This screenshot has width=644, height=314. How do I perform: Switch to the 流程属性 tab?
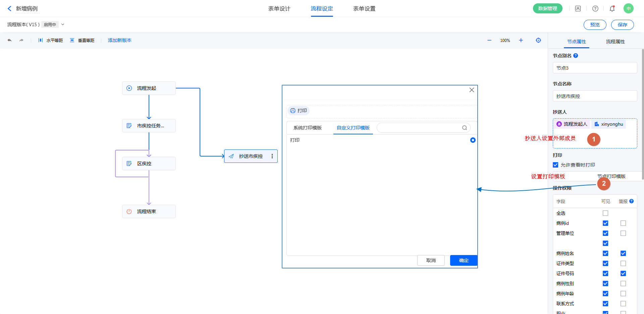[615, 42]
